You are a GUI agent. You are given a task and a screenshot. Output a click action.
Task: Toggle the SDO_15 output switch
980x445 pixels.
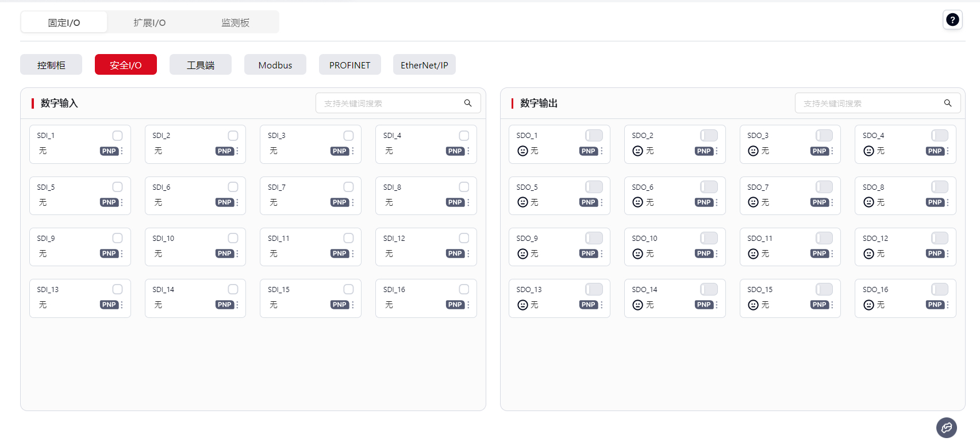[824, 290]
